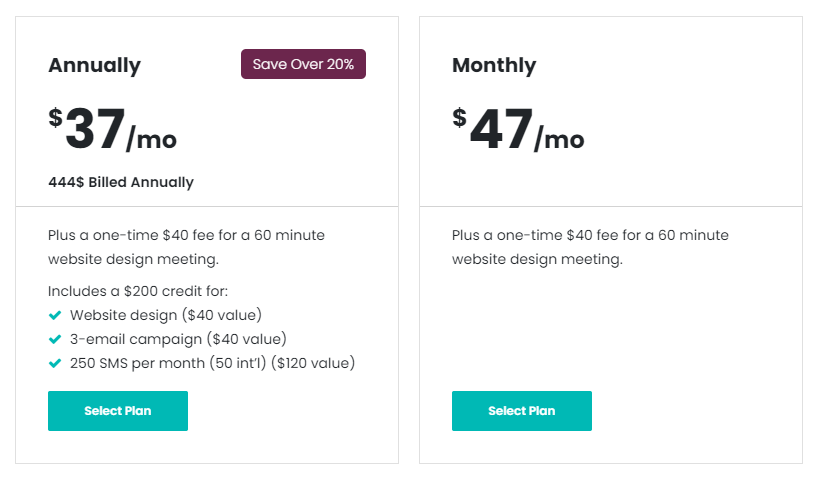Click the Website design ($40 value) item
This screenshot has height=482, width=822.
click(x=166, y=315)
